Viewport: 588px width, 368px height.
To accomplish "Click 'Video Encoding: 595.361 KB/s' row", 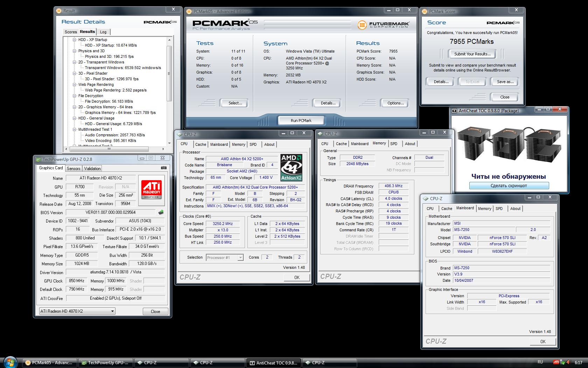I will coord(111,141).
